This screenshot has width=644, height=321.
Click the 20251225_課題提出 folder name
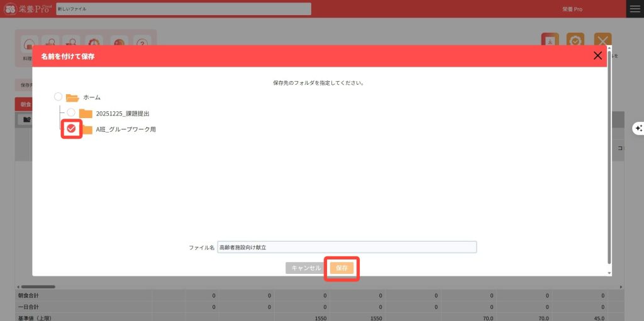(123, 114)
